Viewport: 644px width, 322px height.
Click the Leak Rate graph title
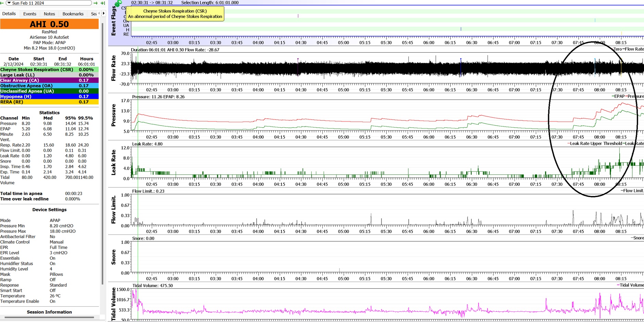coord(113,163)
